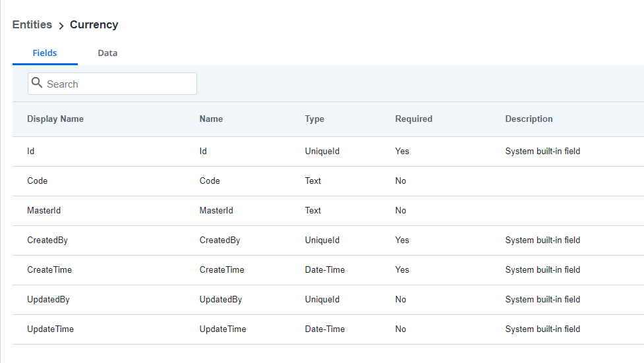Select the CreateTime field row
The width and height of the screenshot is (644, 363).
tap(328, 270)
